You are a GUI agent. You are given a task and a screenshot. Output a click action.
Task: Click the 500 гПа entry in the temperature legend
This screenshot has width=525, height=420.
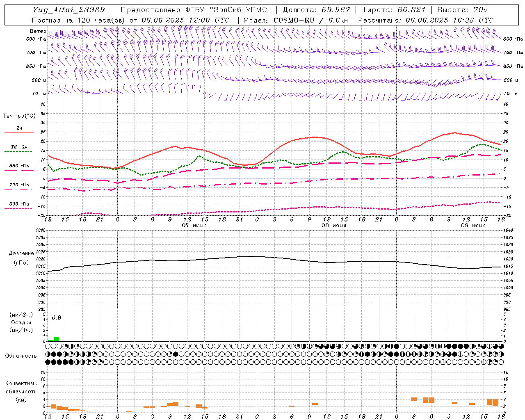19,204
